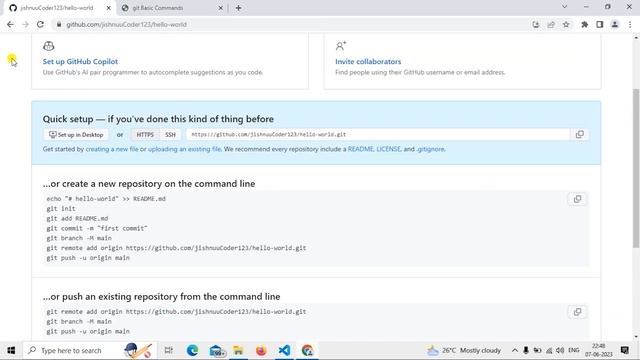
Task: Open the Invite collaborators link
Action: pos(368,61)
